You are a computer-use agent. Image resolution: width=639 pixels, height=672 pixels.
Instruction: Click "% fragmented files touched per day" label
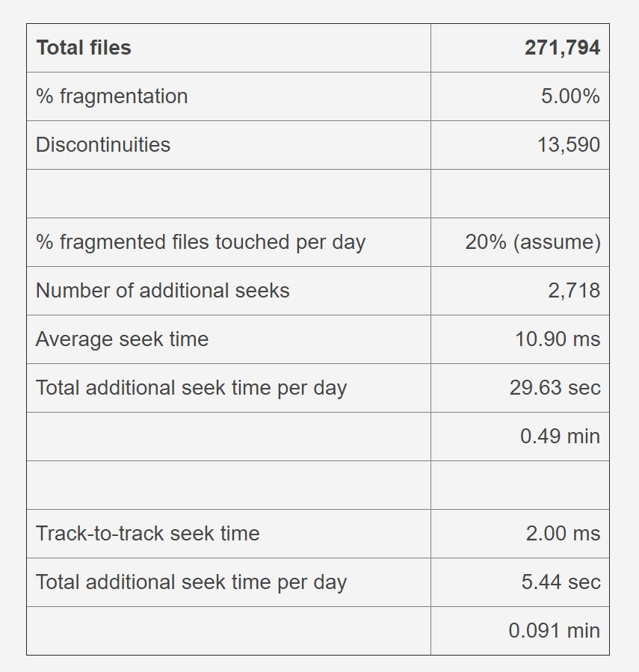point(200,242)
